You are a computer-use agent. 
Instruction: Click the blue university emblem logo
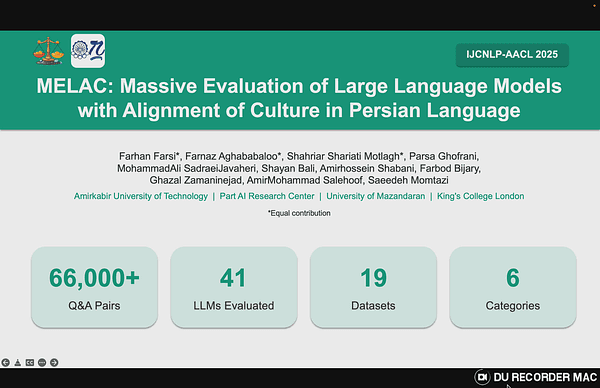[88, 51]
